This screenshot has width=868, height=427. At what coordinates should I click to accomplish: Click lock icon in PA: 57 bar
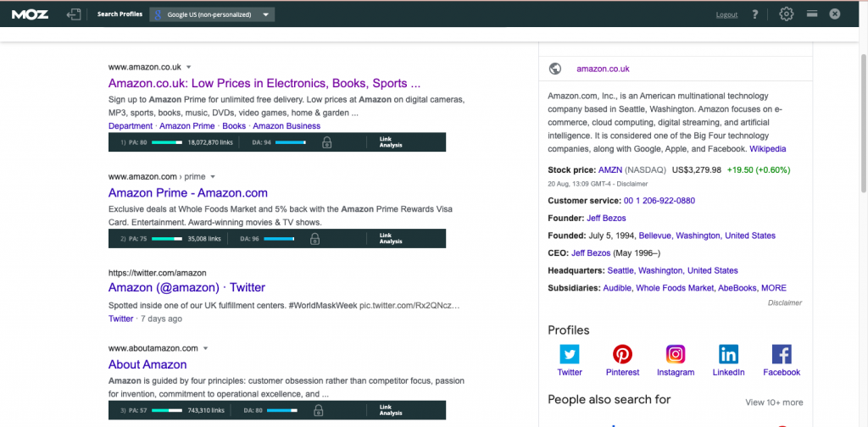(319, 410)
